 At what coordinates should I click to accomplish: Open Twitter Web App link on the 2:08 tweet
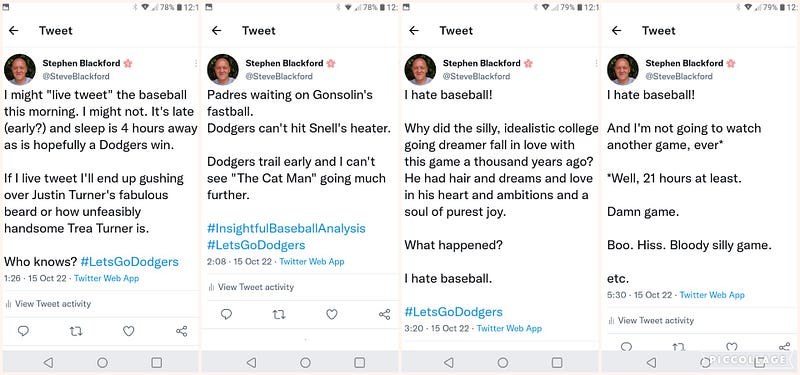(312, 262)
